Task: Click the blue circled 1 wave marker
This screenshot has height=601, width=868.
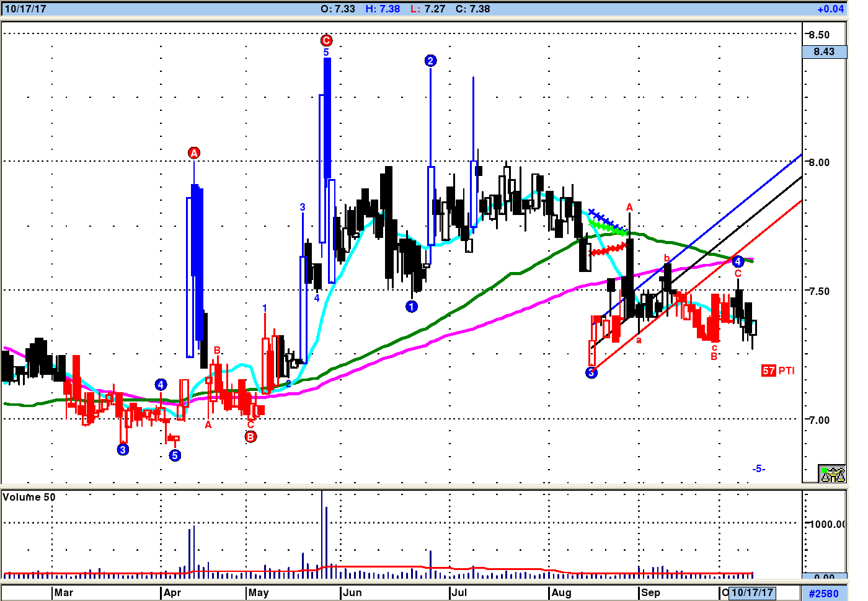Action: [x=412, y=306]
